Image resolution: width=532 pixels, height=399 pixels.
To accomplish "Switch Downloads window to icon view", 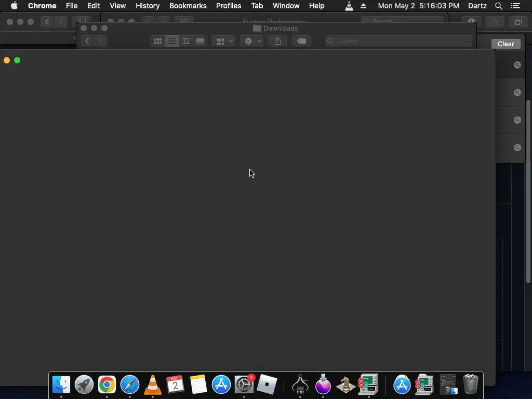I will pyautogui.click(x=158, y=41).
